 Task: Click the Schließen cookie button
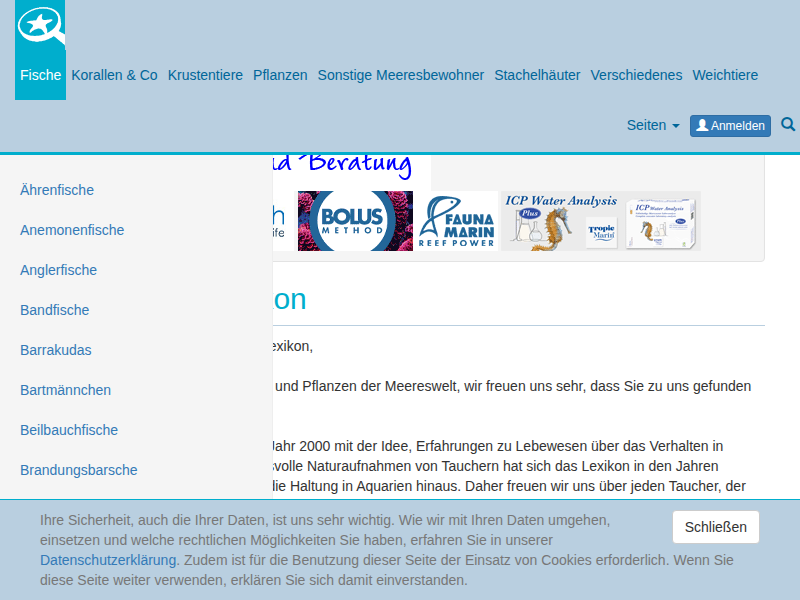pos(715,527)
